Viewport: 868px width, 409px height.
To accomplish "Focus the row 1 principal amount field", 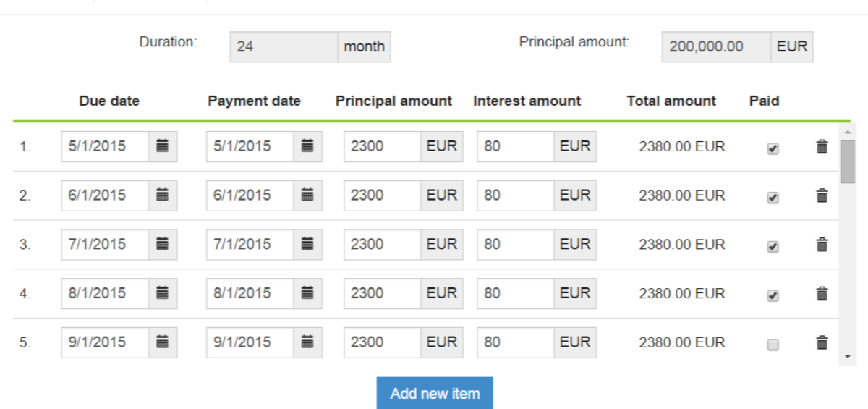I will [x=383, y=146].
